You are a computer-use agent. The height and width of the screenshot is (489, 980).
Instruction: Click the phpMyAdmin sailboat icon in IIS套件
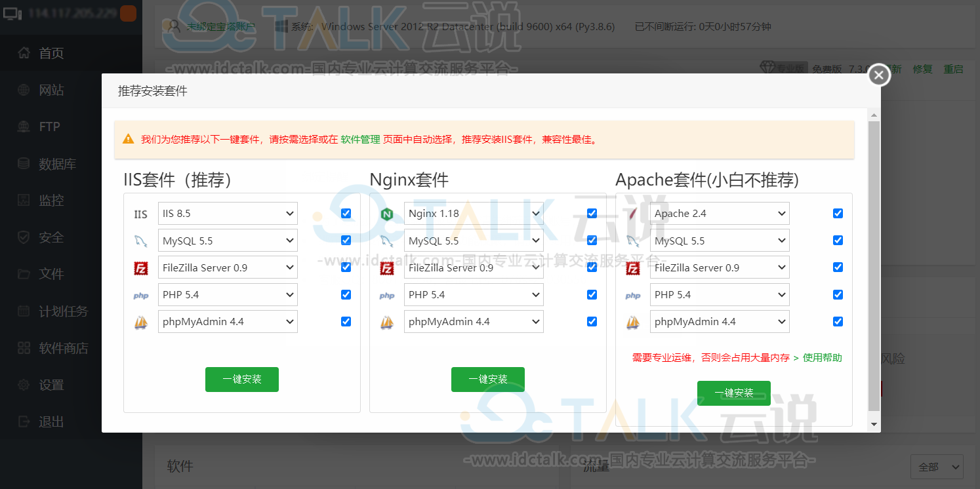141,323
